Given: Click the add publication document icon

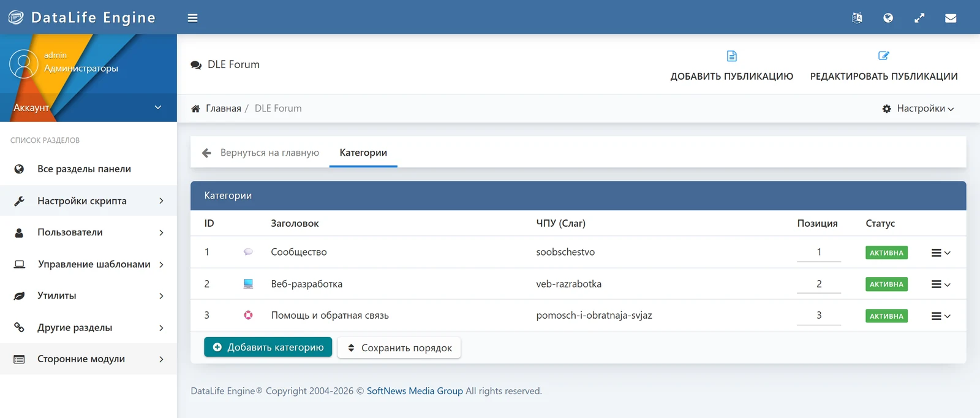Looking at the screenshot, I should (732, 56).
